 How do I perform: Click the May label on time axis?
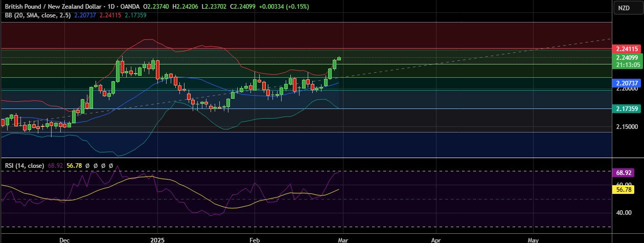click(533, 239)
